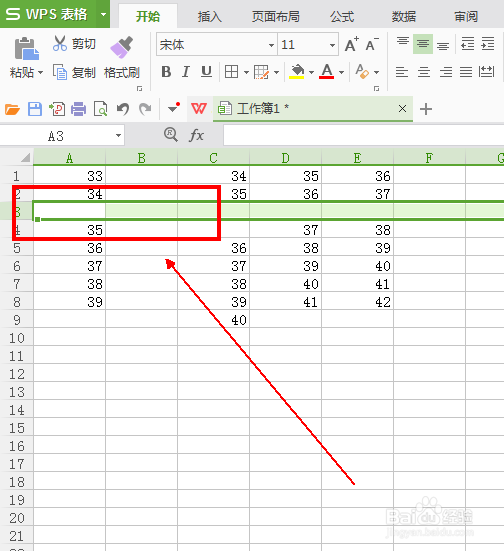Decrease font size with A- icon
The image size is (504, 551).
[x=372, y=44]
